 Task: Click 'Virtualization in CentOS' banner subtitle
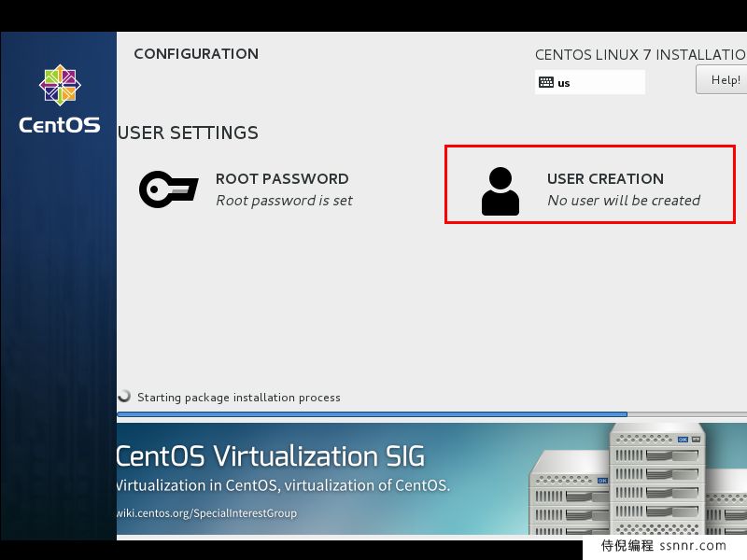(x=284, y=485)
